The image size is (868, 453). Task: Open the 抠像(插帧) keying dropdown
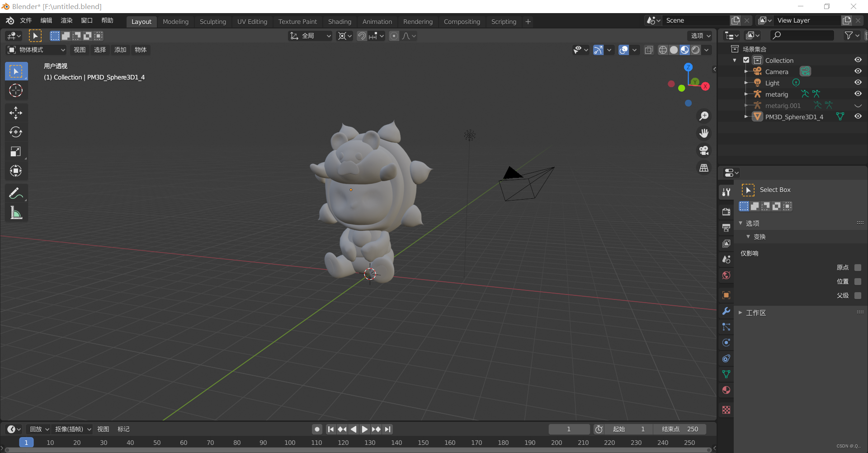(x=72, y=429)
